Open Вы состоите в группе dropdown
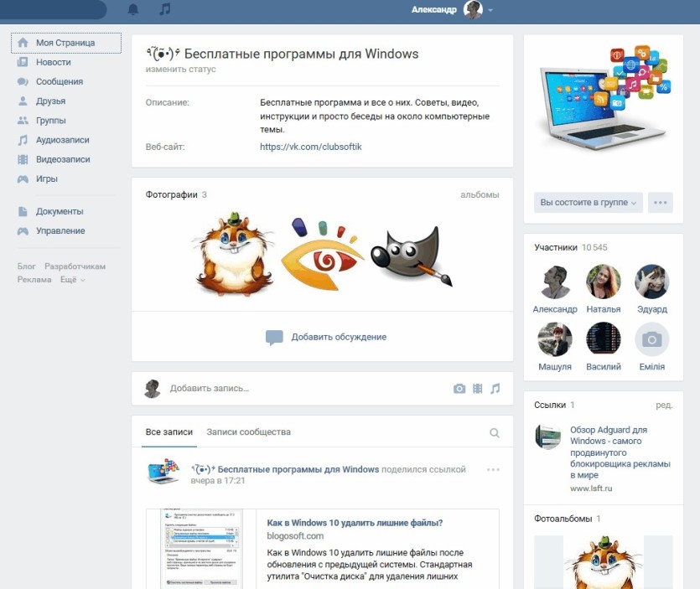 pos(588,203)
